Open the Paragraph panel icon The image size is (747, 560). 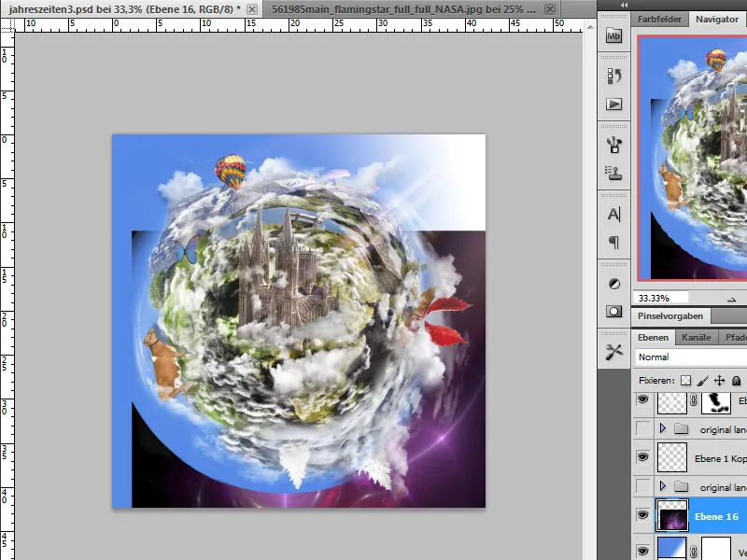pyautogui.click(x=613, y=243)
